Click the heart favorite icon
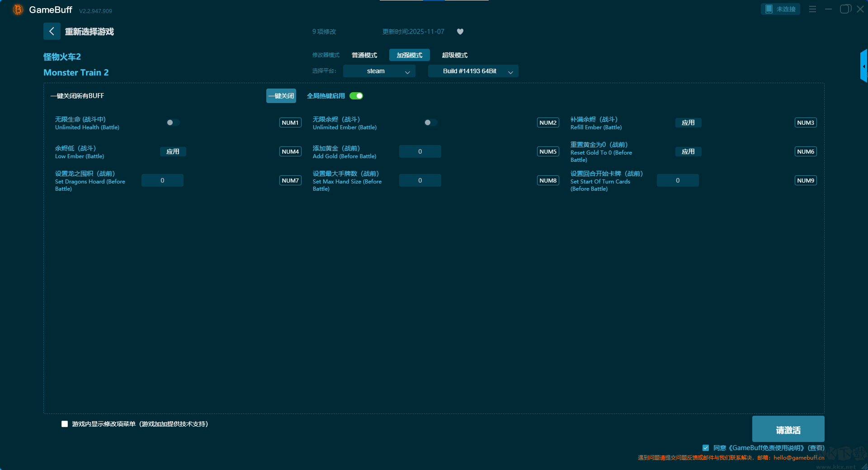The image size is (868, 470). [460, 32]
